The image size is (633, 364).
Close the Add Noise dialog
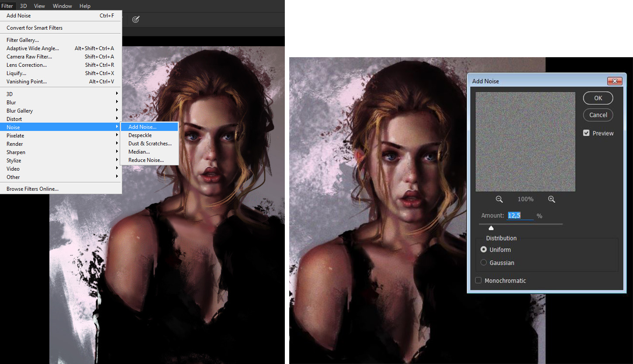(615, 81)
